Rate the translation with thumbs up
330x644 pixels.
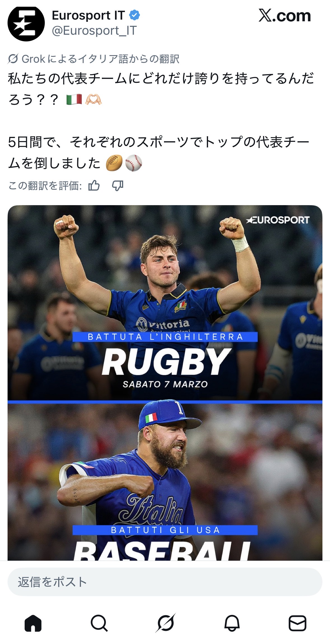pos(94,185)
